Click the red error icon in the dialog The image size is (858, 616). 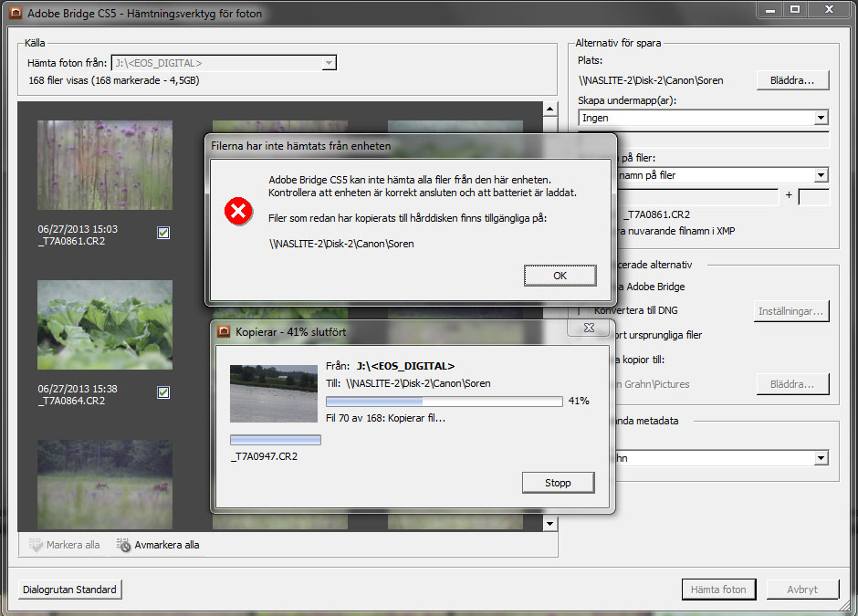pyautogui.click(x=238, y=211)
